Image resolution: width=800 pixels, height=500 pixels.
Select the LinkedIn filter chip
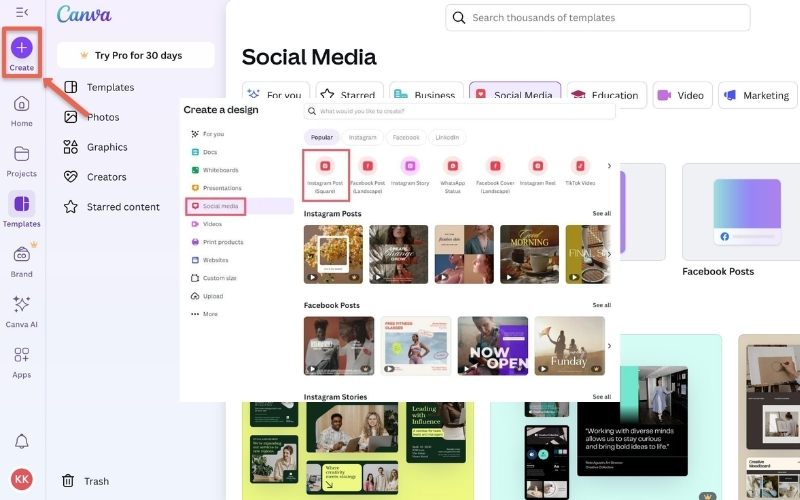click(447, 137)
